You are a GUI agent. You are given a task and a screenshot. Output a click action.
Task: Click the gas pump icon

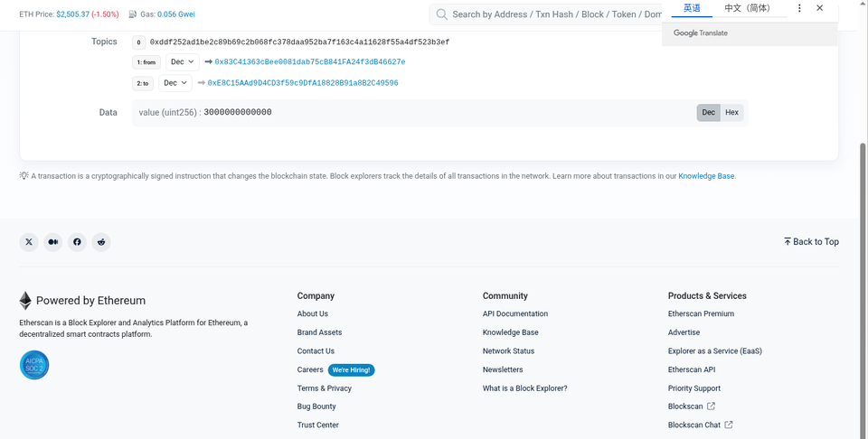click(x=133, y=14)
